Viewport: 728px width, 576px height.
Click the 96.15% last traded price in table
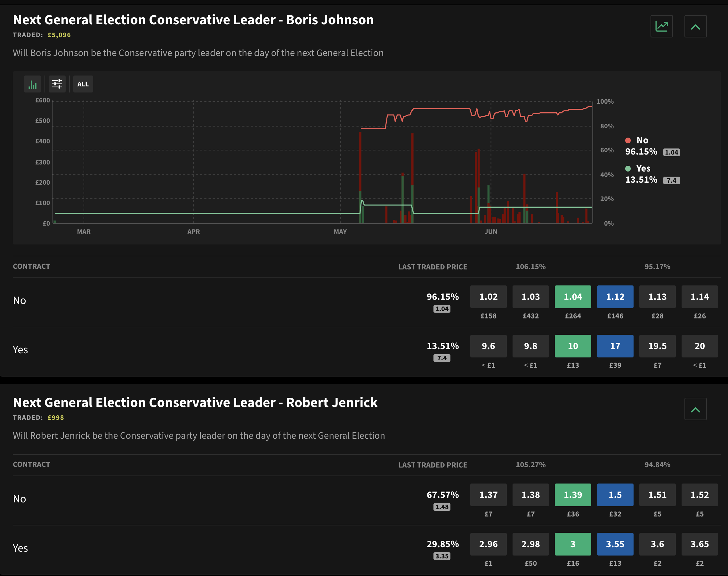(x=443, y=297)
